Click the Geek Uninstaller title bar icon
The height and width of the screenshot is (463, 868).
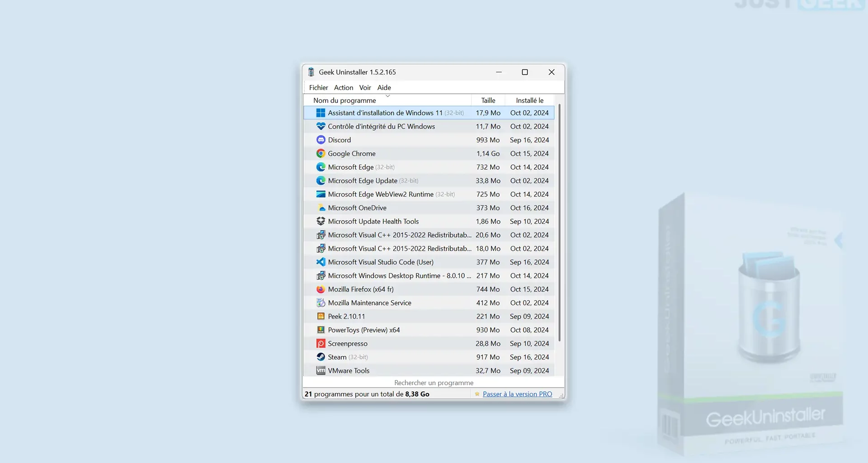coord(311,72)
